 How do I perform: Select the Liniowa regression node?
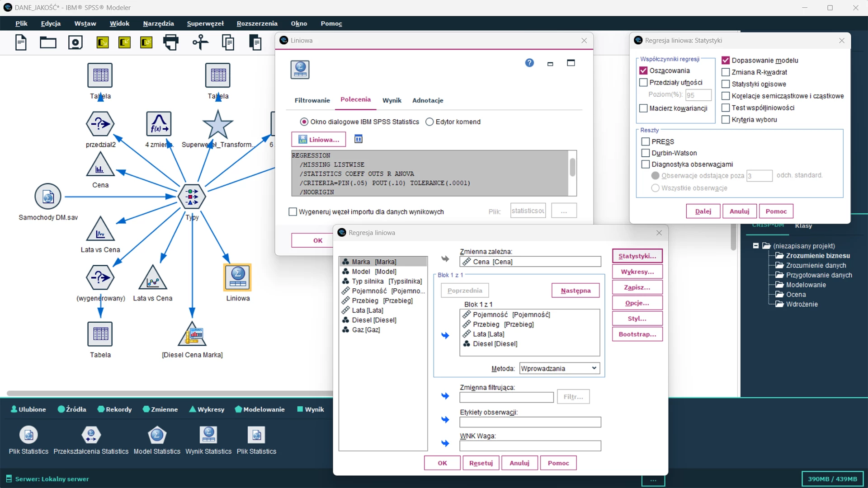point(238,277)
